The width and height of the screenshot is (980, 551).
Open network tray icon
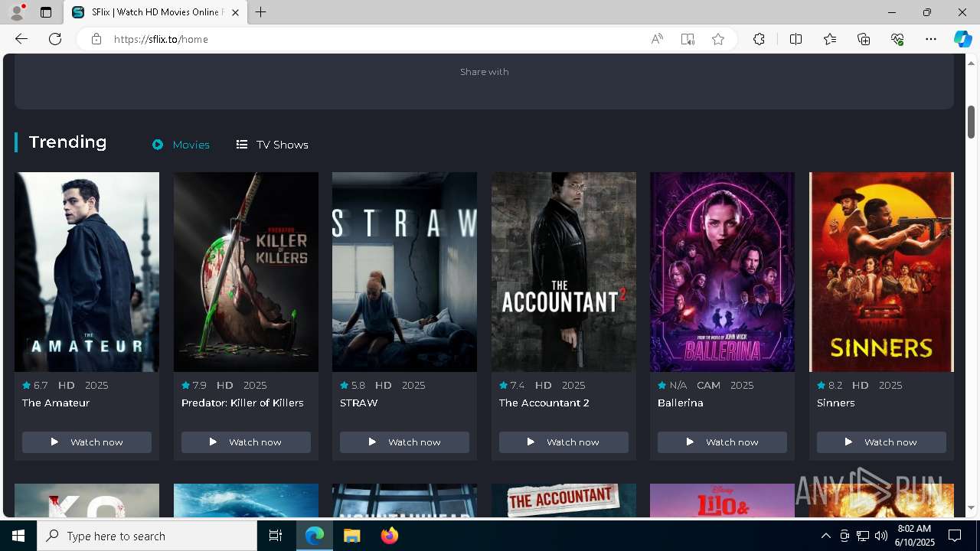pyautogui.click(x=863, y=536)
